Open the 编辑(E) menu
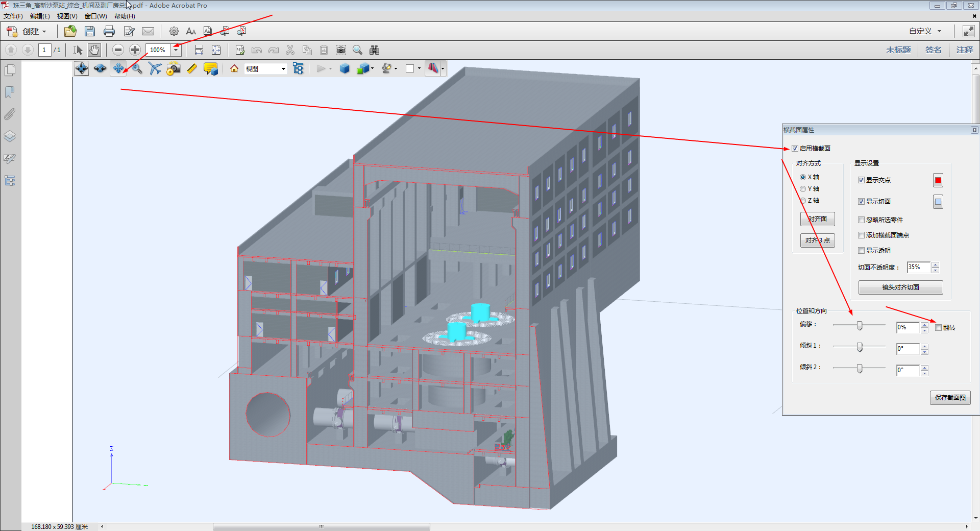This screenshot has height=531, width=980. click(40, 16)
